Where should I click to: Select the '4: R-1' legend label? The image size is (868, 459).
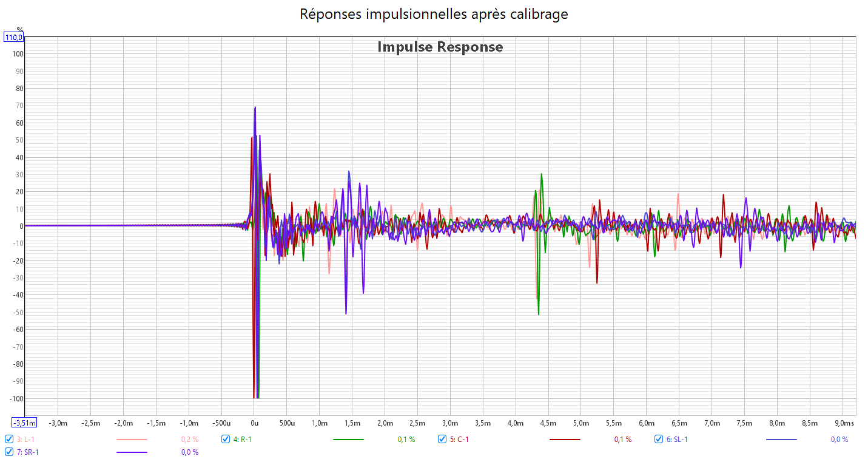coord(243,439)
